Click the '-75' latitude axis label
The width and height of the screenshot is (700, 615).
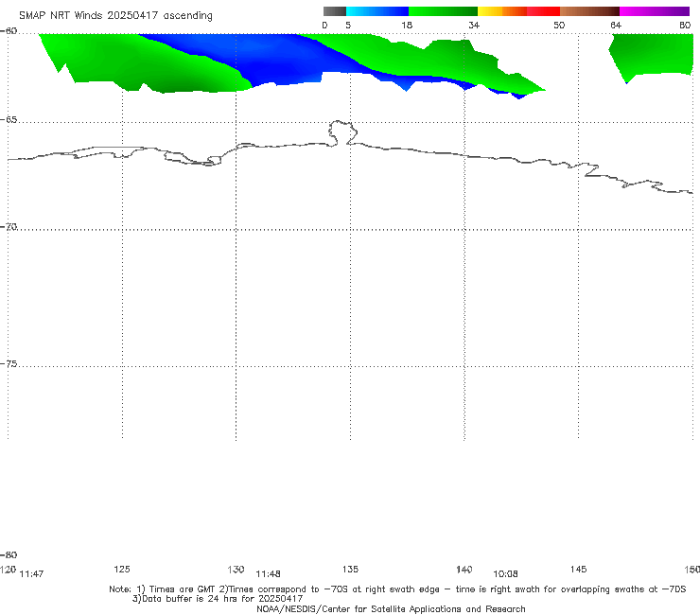tap(9, 364)
